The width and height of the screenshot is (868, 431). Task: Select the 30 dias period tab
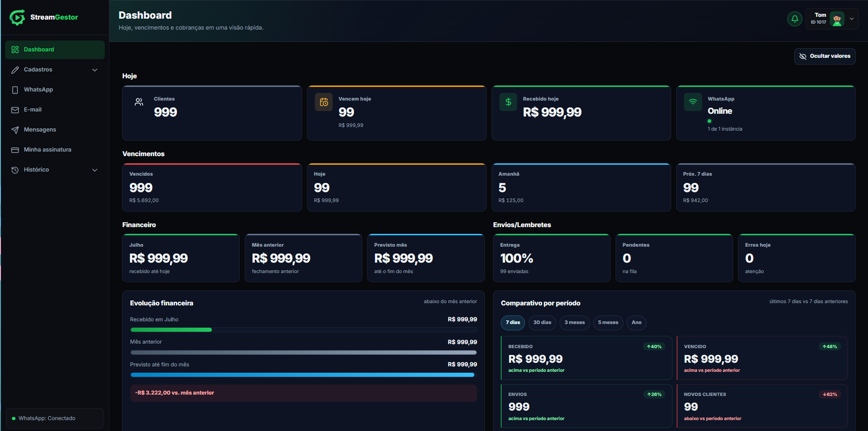point(542,323)
